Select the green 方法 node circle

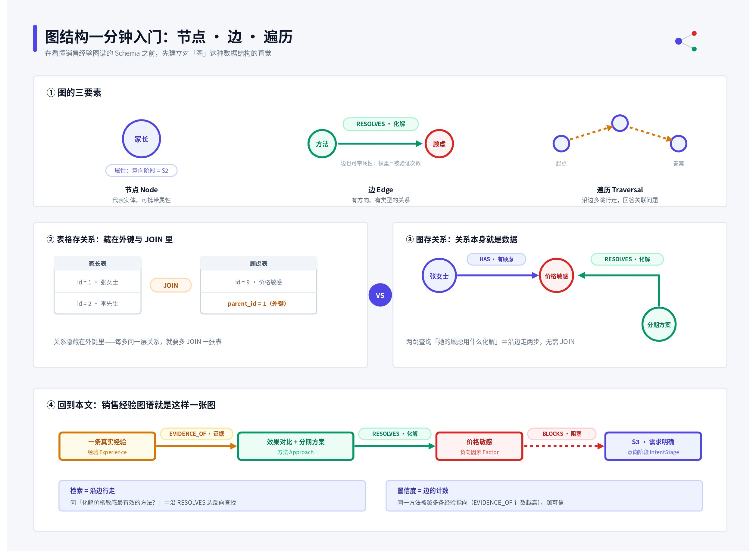pos(322,144)
